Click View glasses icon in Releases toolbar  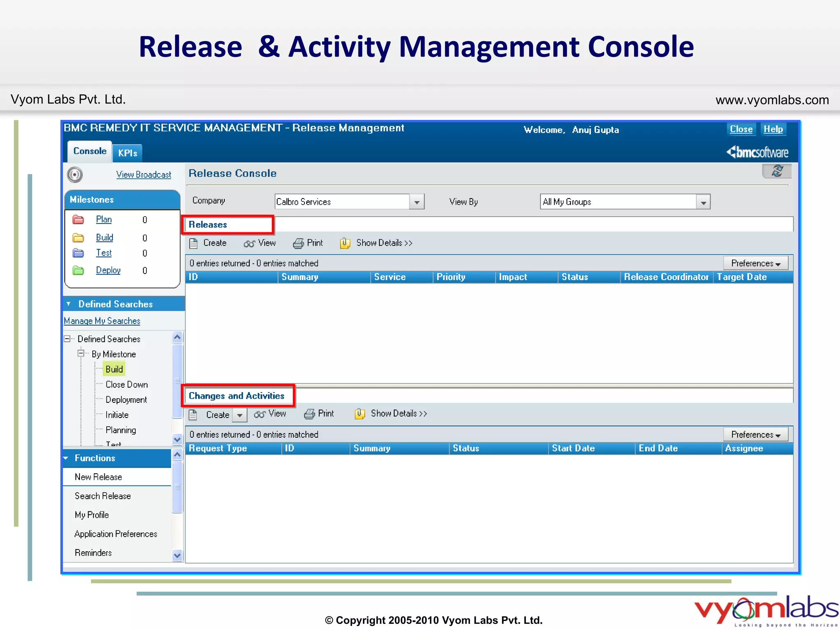point(249,244)
